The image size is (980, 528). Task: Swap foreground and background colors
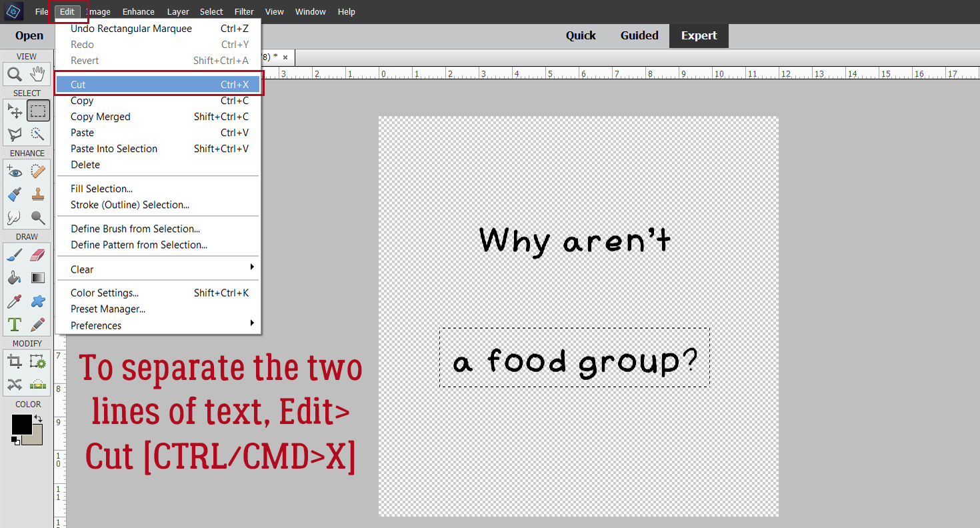(38, 419)
